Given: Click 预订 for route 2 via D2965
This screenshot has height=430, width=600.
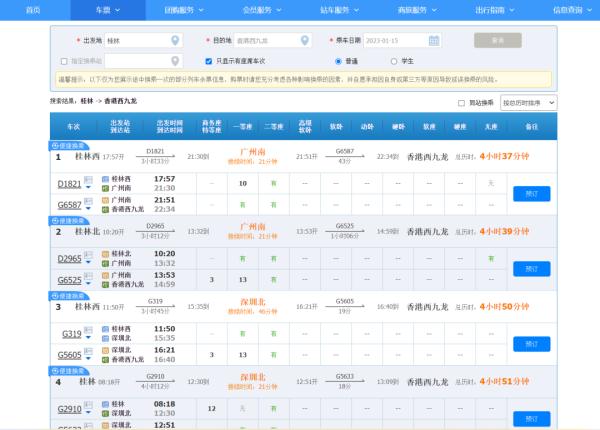Looking at the screenshot, I should 532,269.
